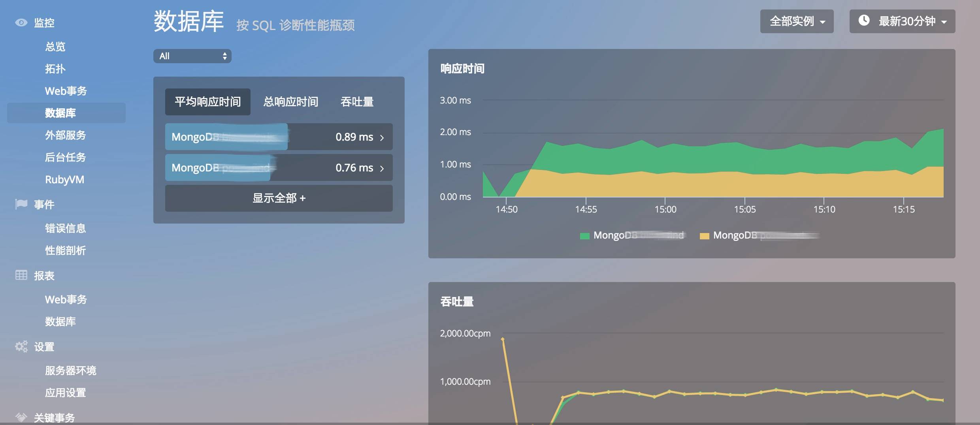Expand the 0.76 ms MongoDB row chevron
Image resolution: width=980 pixels, height=425 pixels.
pyautogui.click(x=382, y=168)
